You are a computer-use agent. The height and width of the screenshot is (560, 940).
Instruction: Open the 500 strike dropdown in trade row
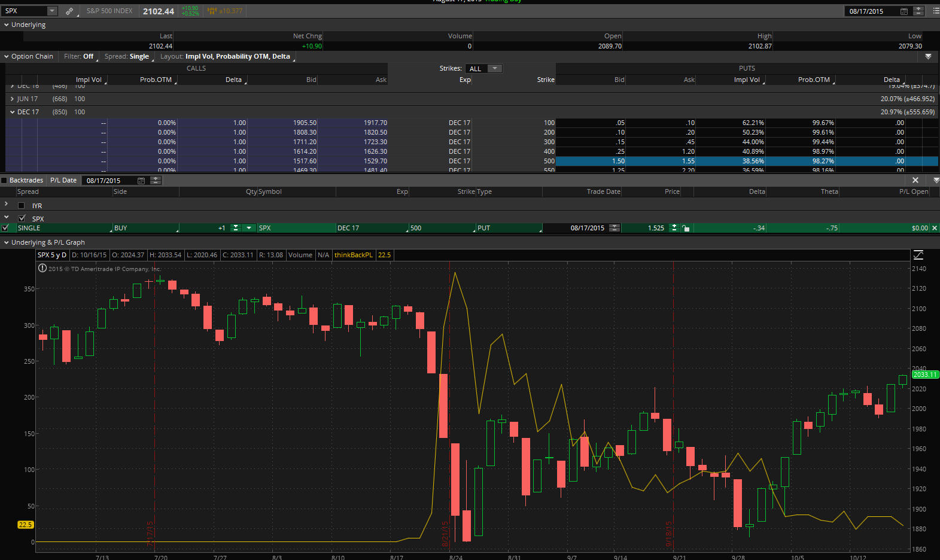coord(442,228)
